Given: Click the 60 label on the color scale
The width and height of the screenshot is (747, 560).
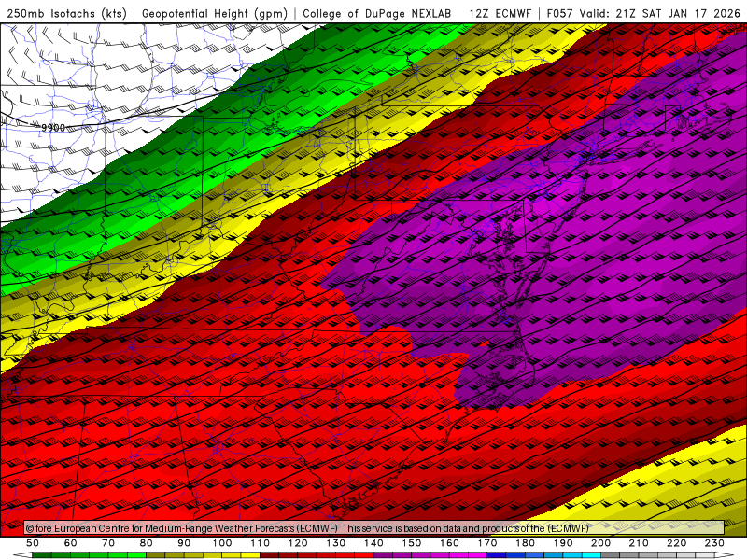Looking at the screenshot, I should pos(71,543).
